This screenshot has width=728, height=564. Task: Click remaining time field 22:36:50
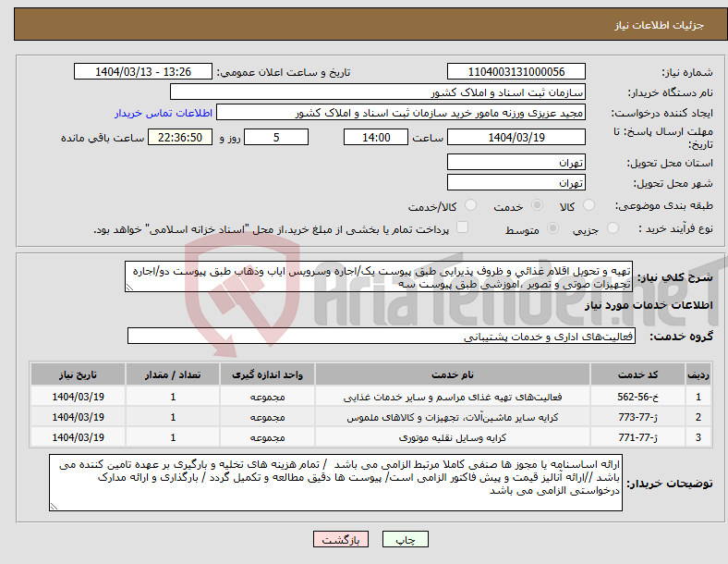click(x=180, y=137)
